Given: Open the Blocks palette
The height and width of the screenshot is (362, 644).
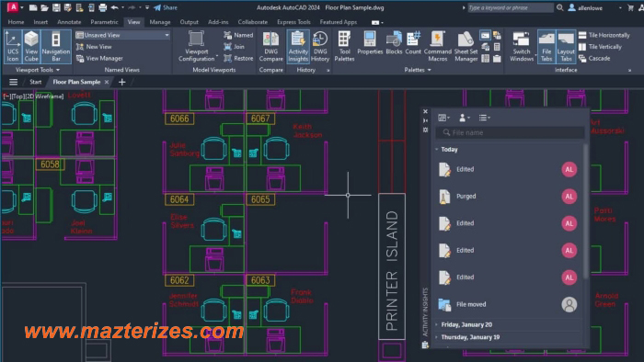Looking at the screenshot, I should point(394,43).
